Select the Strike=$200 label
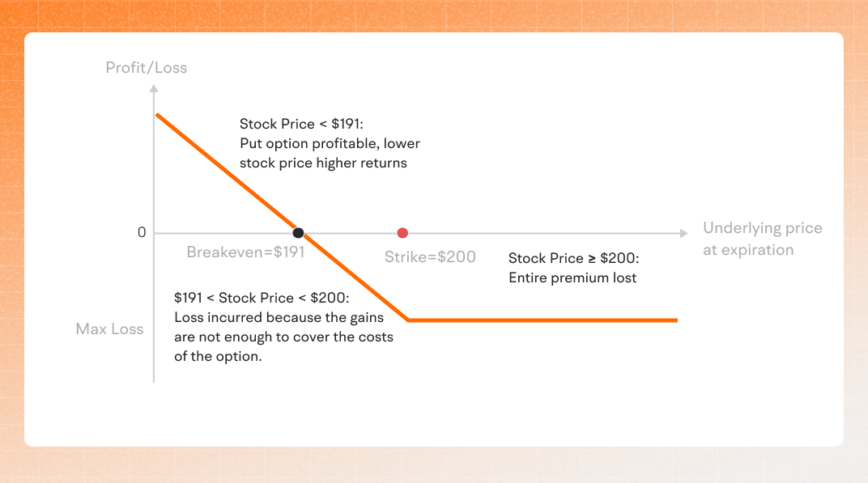 click(430, 257)
